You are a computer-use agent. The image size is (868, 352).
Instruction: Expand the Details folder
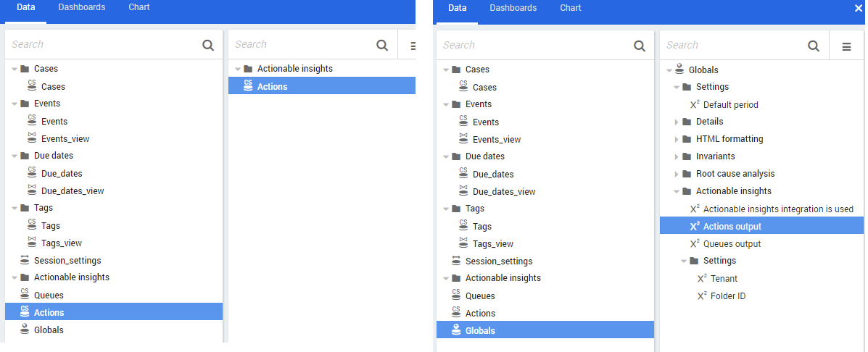click(x=677, y=122)
